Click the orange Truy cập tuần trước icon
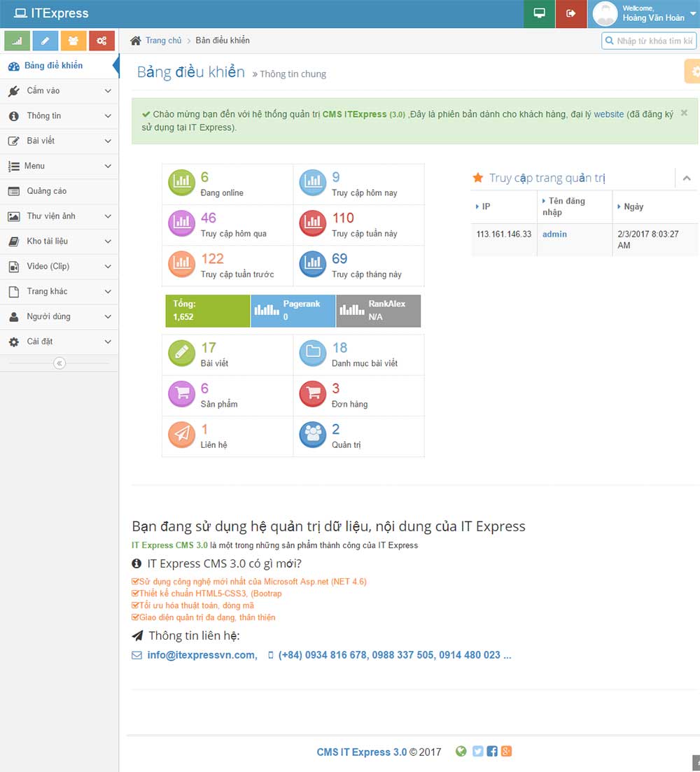 181,264
